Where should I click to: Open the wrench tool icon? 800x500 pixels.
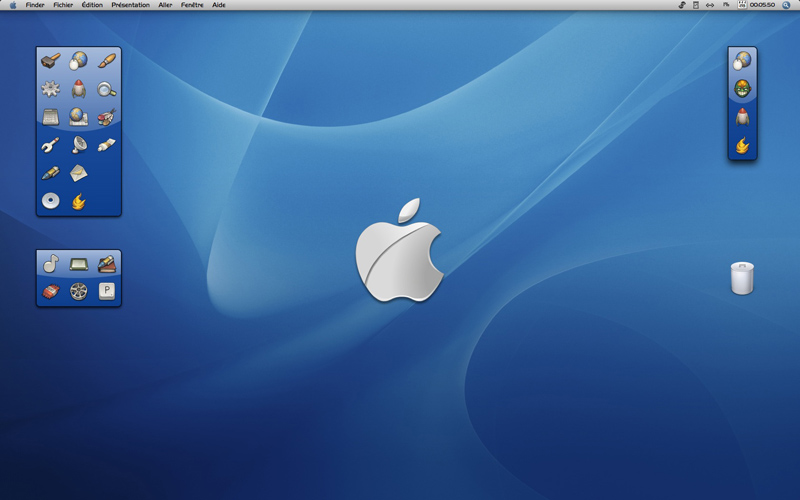50,145
